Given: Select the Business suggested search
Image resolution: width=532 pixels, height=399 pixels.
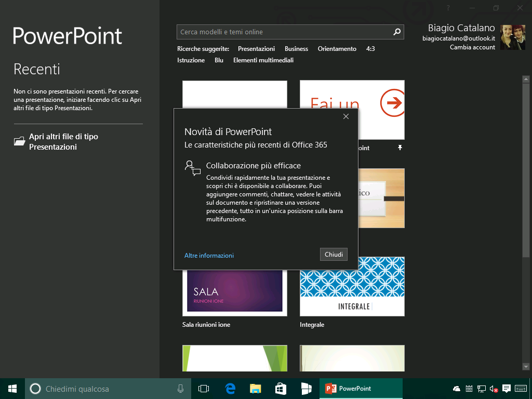Looking at the screenshot, I should coord(296,49).
